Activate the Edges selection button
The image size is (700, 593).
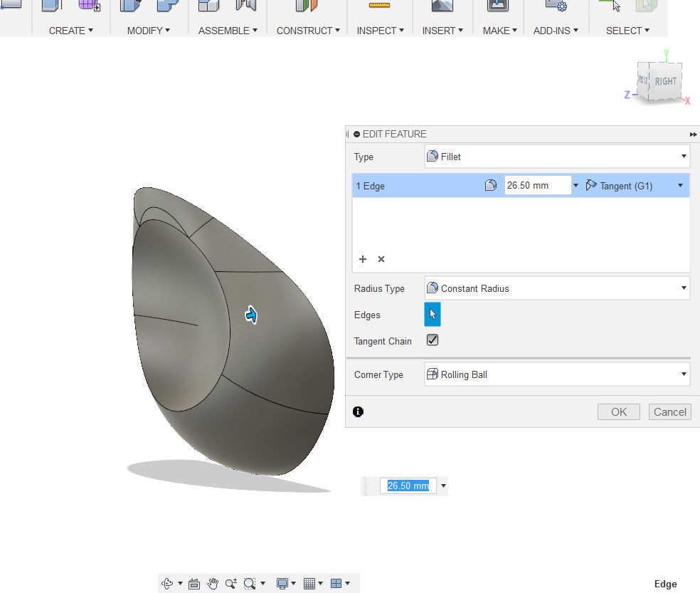click(x=432, y=314)
